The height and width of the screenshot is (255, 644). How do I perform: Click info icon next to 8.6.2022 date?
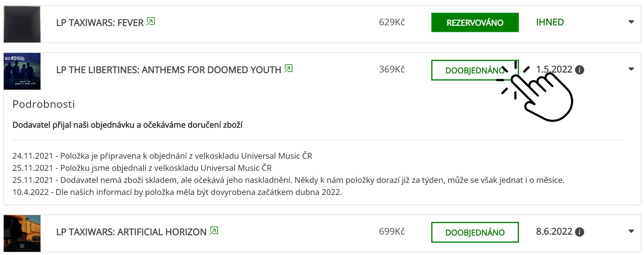(579, 232)
